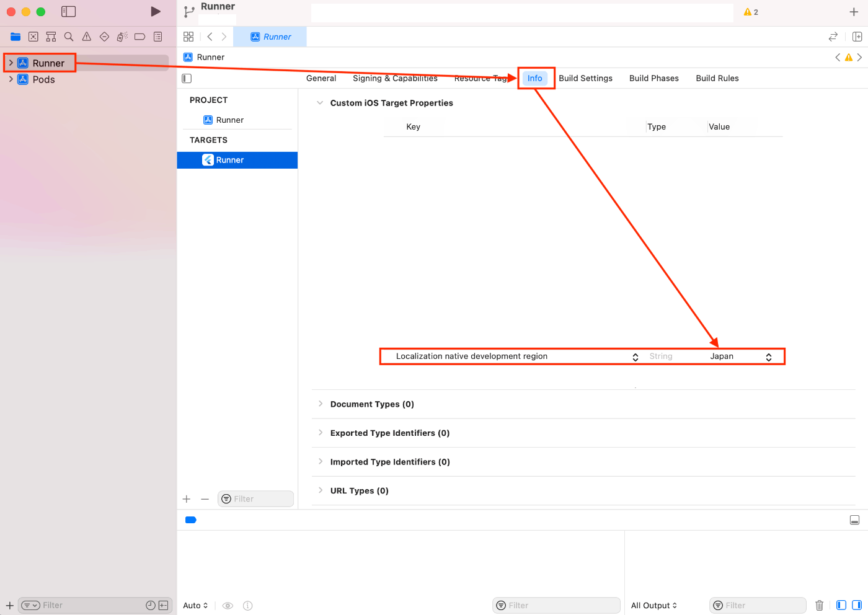This screenshot has width=868, height=615.
Task: Click the Runner breadcrumb in jump bar
Action: point(204,57)
